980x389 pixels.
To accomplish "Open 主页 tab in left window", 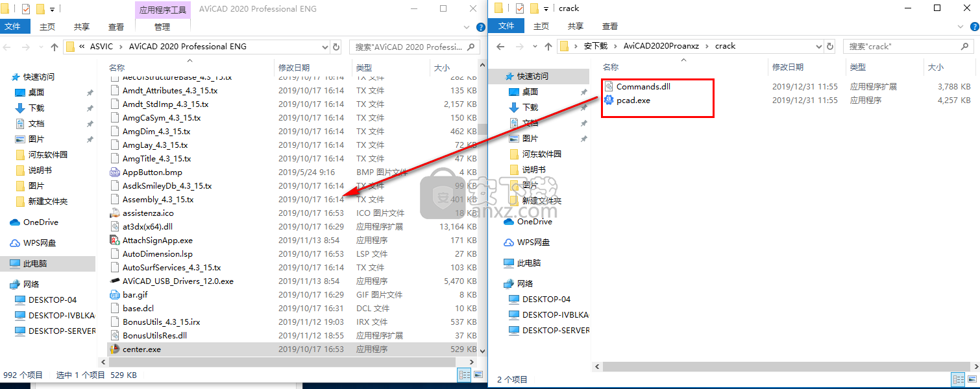I will click(x=47, y=27).
